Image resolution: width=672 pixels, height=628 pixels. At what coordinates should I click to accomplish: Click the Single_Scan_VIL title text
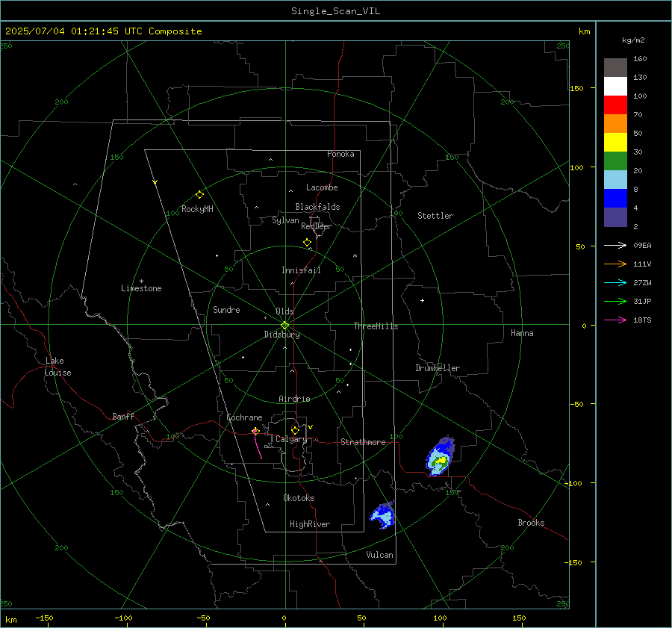335,11
